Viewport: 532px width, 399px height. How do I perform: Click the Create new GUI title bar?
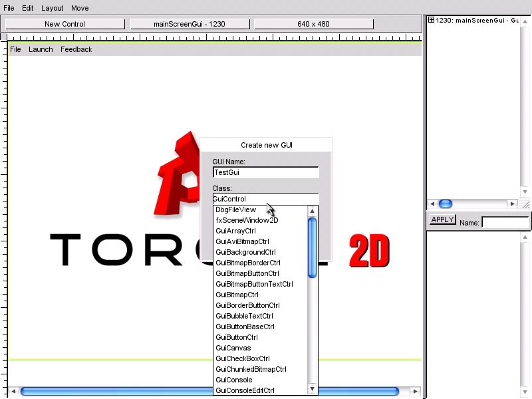pos(267,145)
